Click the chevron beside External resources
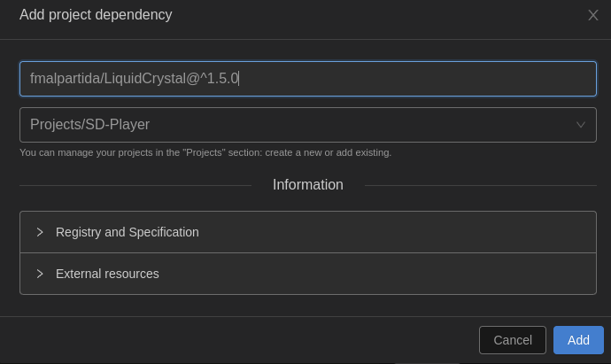The height and width of the screenshot is (364, 611). (40, 274)
